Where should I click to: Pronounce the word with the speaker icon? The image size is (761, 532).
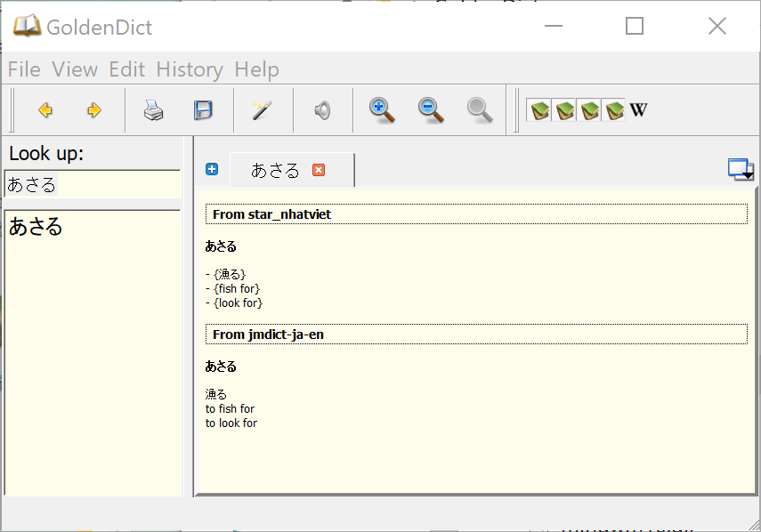click(x=322, y=110)
